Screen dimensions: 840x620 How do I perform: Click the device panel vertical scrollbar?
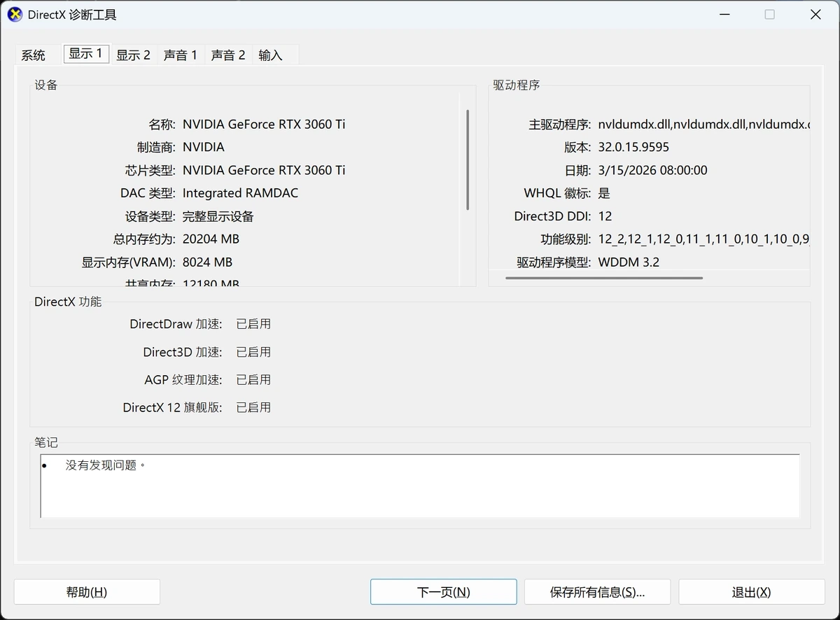468,160
